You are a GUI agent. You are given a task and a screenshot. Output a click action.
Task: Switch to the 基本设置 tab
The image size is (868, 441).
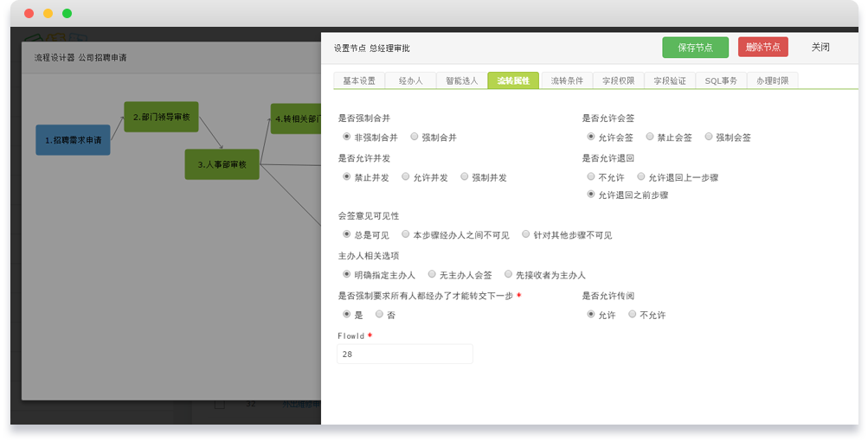pos(359,80)
